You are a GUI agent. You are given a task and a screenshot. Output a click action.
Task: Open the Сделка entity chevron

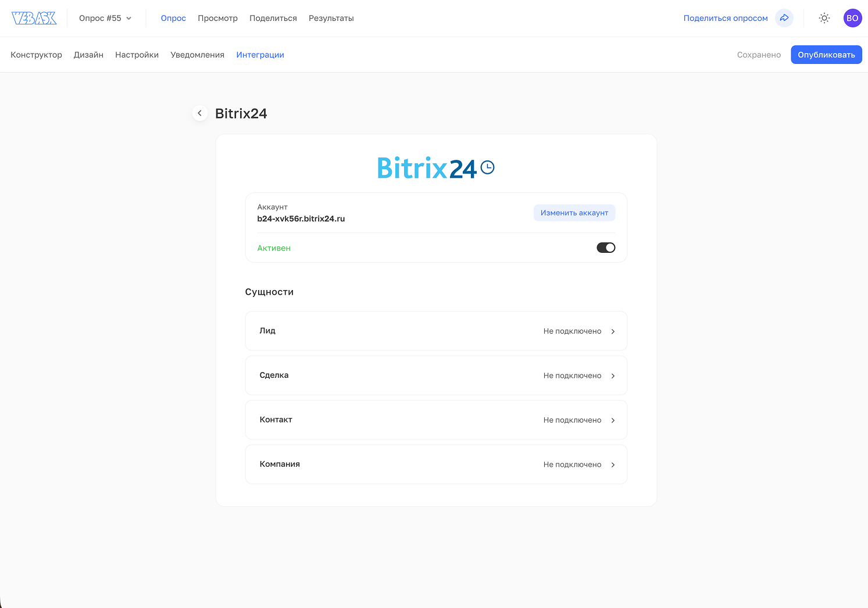pos(613,376)
